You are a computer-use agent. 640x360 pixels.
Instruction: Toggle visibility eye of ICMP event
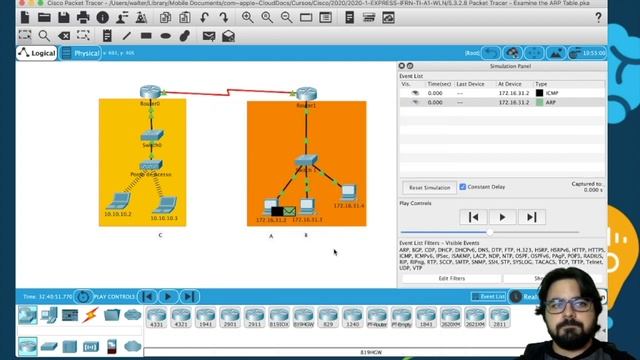click(x=415, y=93)
